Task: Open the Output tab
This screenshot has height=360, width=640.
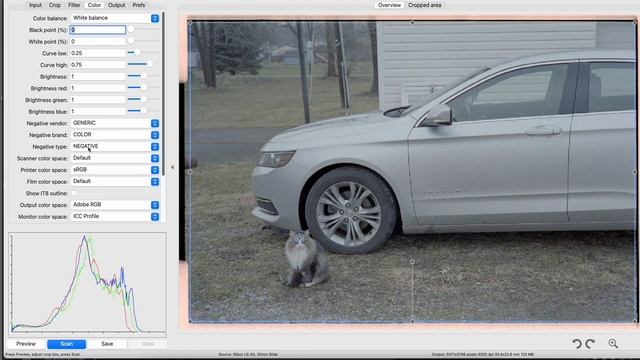Action: [x=117, y=5]
